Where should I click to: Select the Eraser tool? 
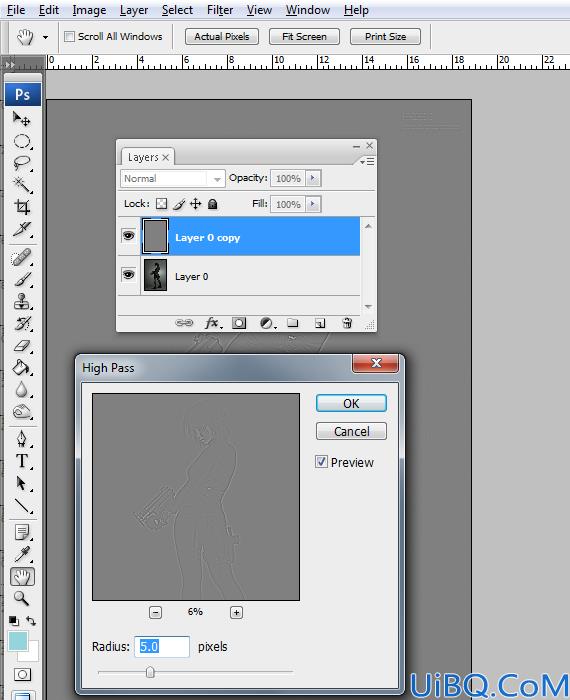pyautogui.click(x=22, y=346)
